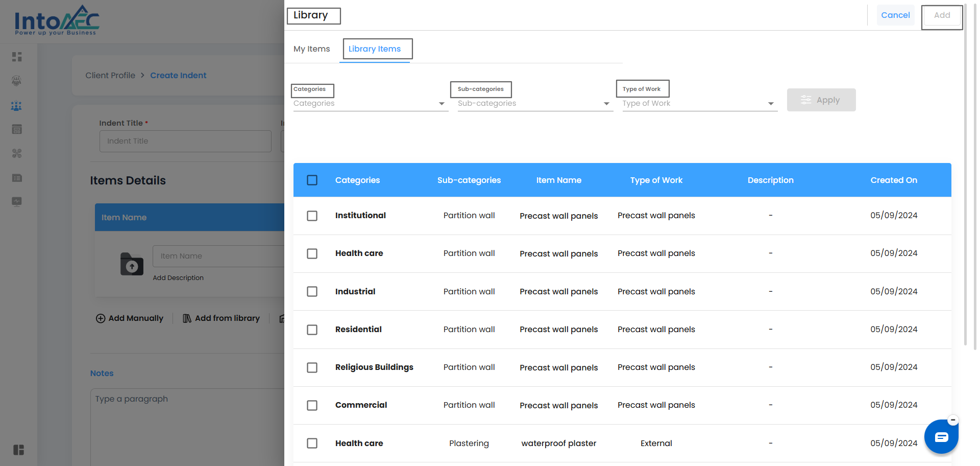Open the Sub-categories filter dropdown
This screenshot has height=466, width=980.
coord(535,103)
